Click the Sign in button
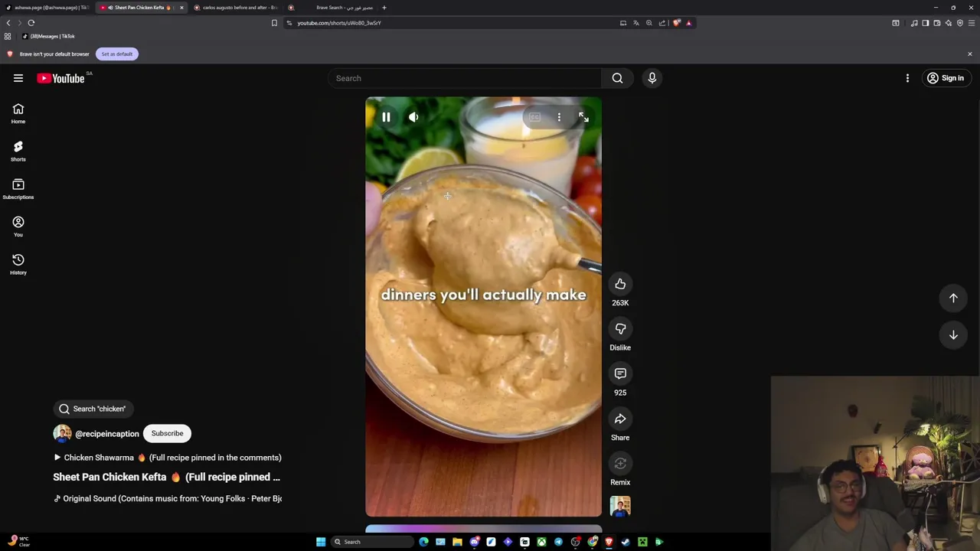This screenshot has height=551, width=980. click(x=946, y=78)
